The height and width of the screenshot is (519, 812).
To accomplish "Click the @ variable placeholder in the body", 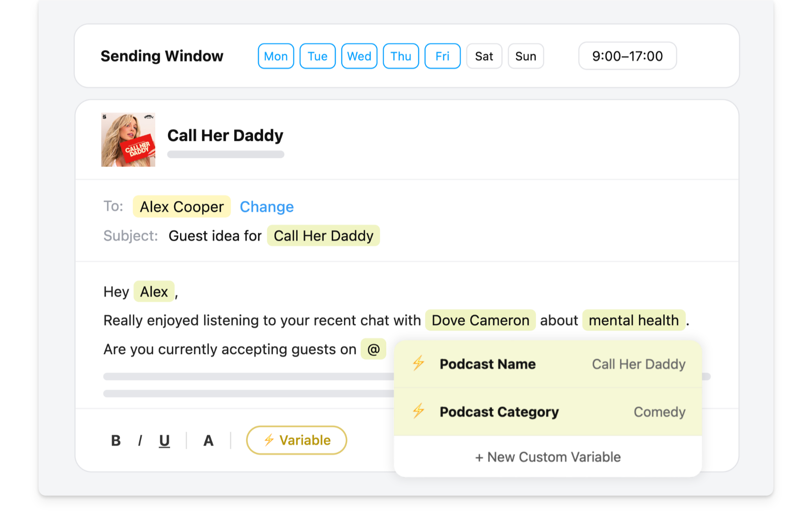I will click(x=373, y=349).
